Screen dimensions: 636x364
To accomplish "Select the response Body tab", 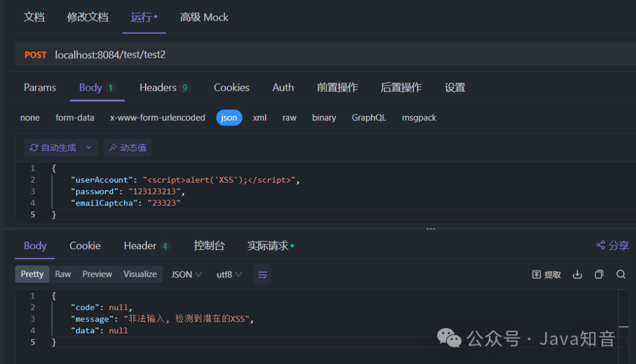I will click(35, 246).
